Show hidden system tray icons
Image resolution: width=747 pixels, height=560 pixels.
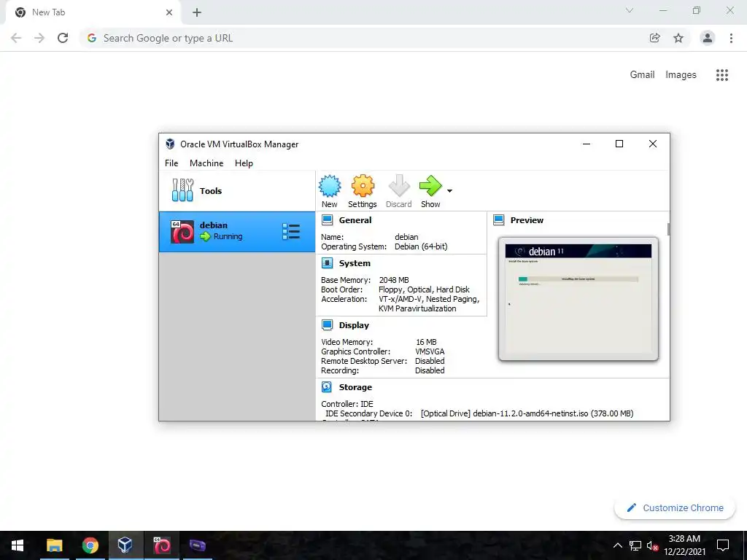[x=617, y=545]
